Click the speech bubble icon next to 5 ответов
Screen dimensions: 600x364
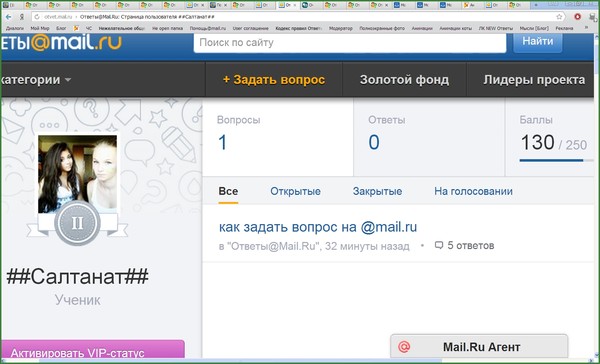pyautogui.click(x=439, y=245)
